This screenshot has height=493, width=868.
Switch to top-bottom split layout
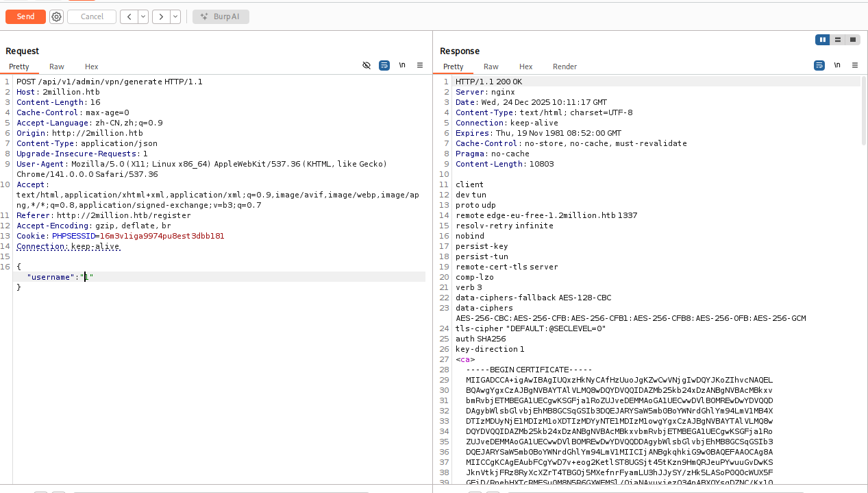tap(838, 40)
